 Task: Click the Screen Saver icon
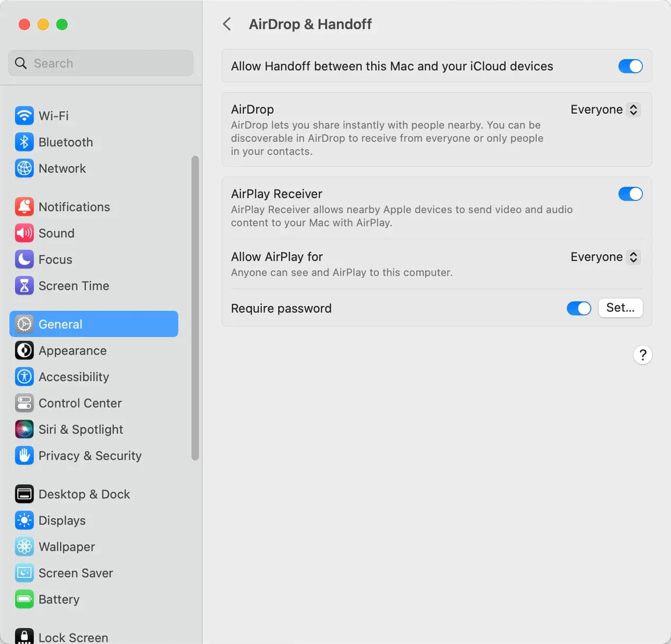click(x=24, y=573)
